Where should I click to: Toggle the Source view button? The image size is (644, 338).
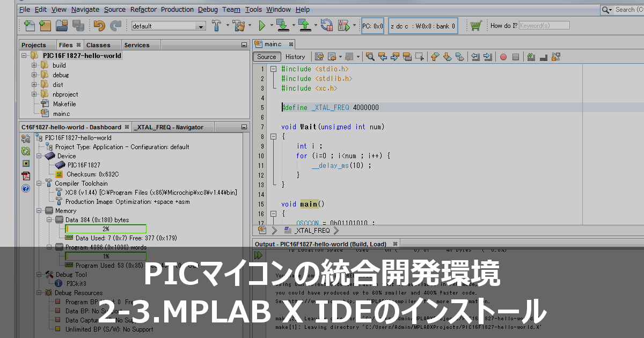pyautogui.click(x=267, y=56)
